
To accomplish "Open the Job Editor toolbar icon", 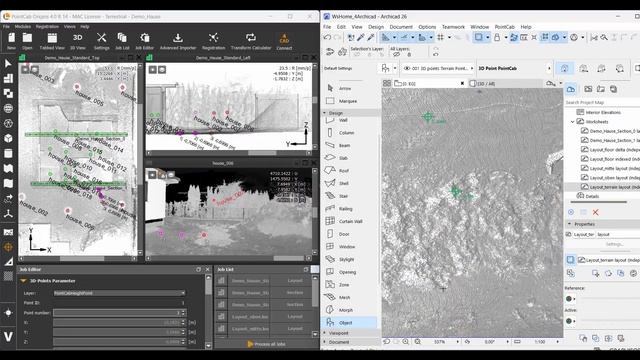I will (144, 41).
